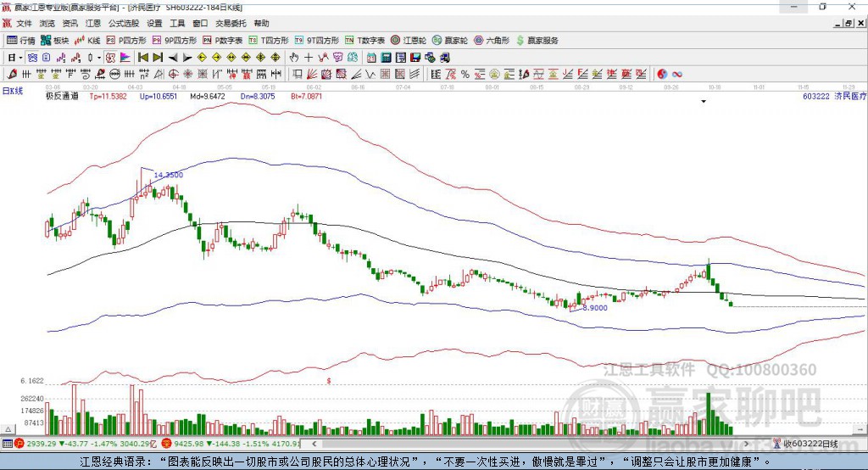The width and height of the screenshot is (868, 470).
Task: Click the calendar date icon
Action: click(x=371, y=58)
